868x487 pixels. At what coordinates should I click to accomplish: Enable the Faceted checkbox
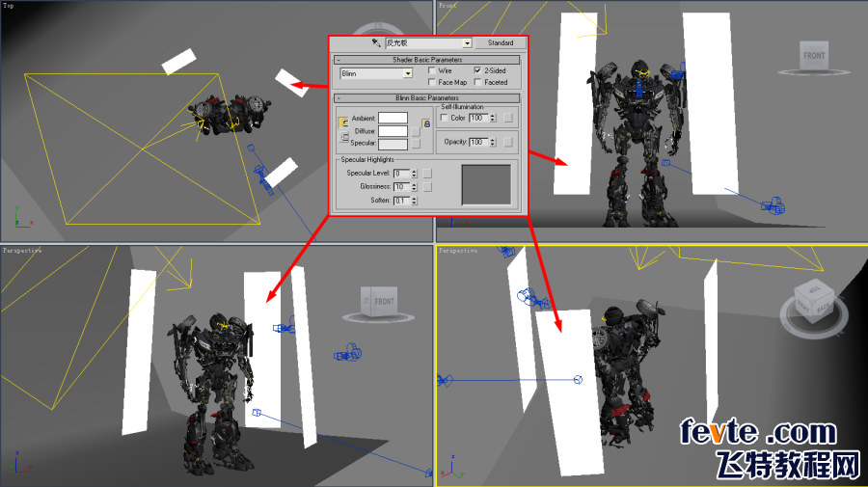(x=477, y=82)
